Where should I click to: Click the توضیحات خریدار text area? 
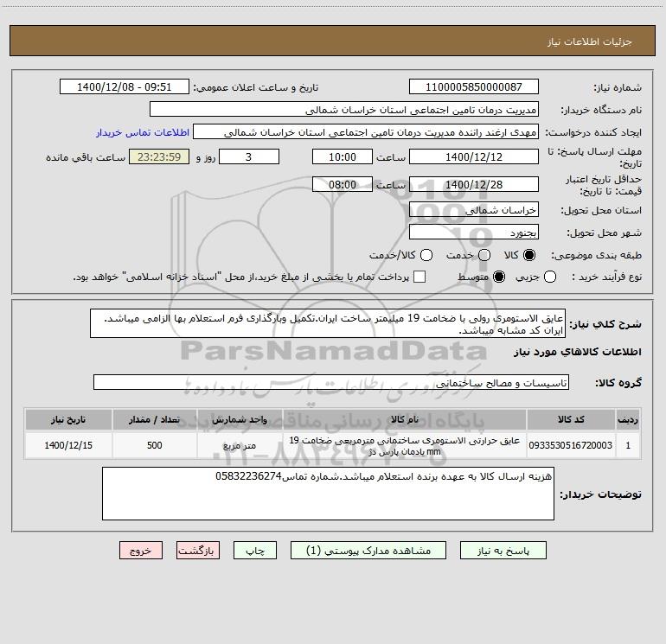tap(328, 494)
